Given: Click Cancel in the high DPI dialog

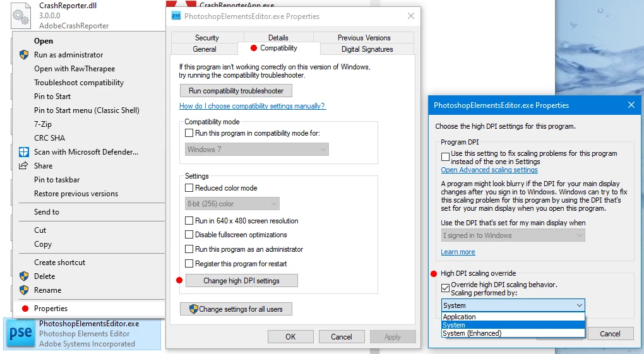Looking at the screenshot, I should pos(610,333).
